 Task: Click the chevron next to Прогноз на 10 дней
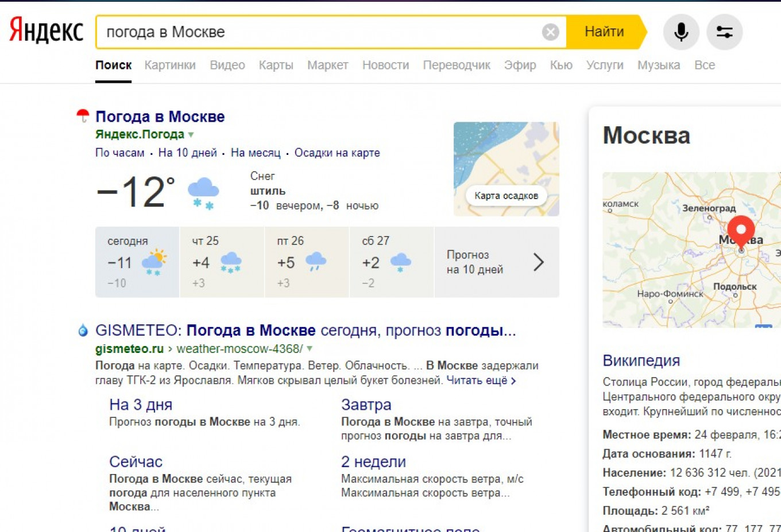coord(538,262)
